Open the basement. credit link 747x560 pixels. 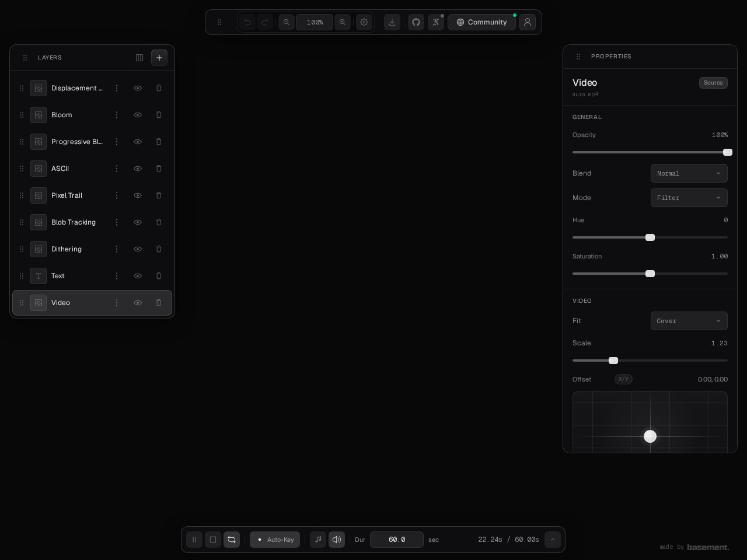point(708,547)
